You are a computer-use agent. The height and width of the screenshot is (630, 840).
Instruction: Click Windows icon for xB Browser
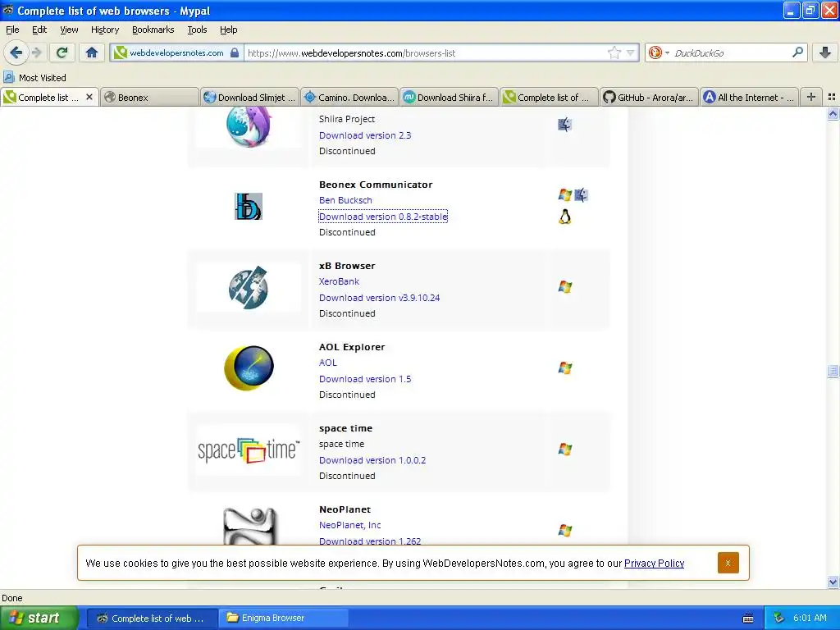[564, 287]
